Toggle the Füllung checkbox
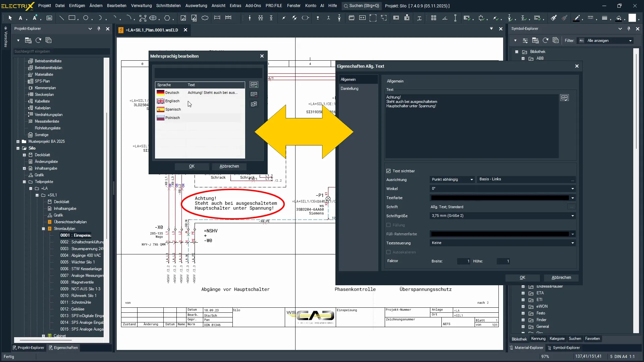Screen dimensions: 644x362 tap(388, 225)
